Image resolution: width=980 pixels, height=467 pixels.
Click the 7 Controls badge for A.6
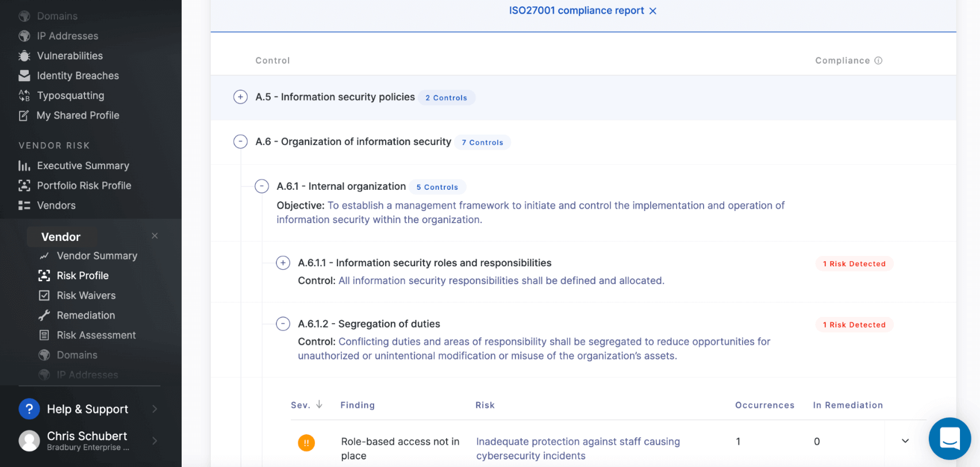point(483,143)
